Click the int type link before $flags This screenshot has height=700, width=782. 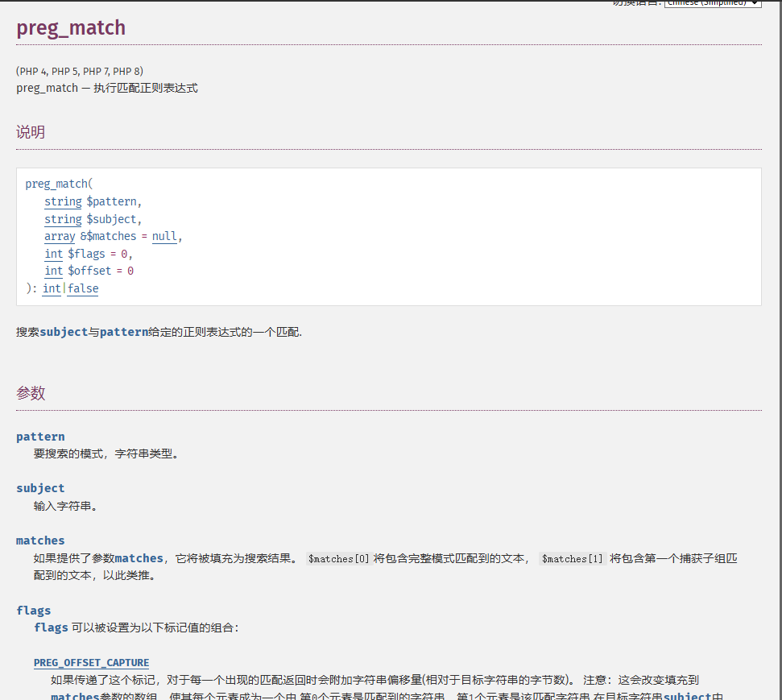tap(54, 254)
